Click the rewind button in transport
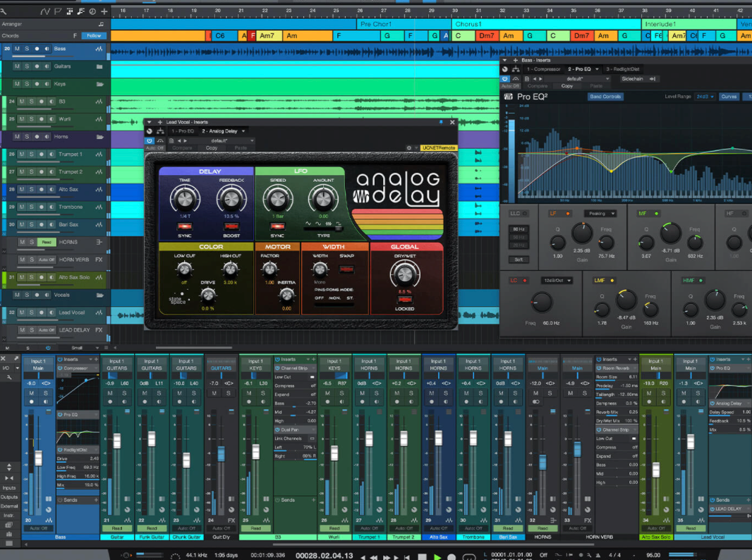The width and height of the screenshot is (752, 560). click(x=374, y=557)
